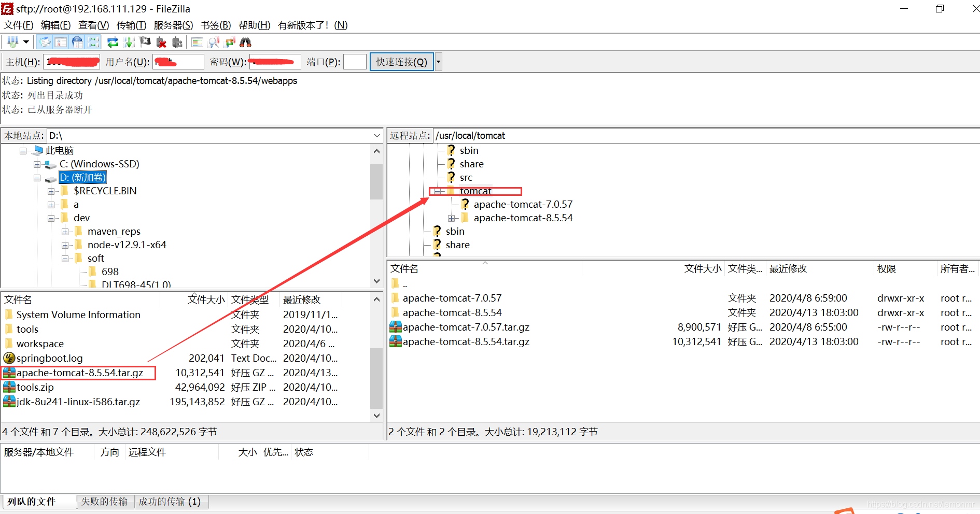Toggle synchronized browsing
The width and height of the screenshot is (980, 514).
click(x=230, y=42)
